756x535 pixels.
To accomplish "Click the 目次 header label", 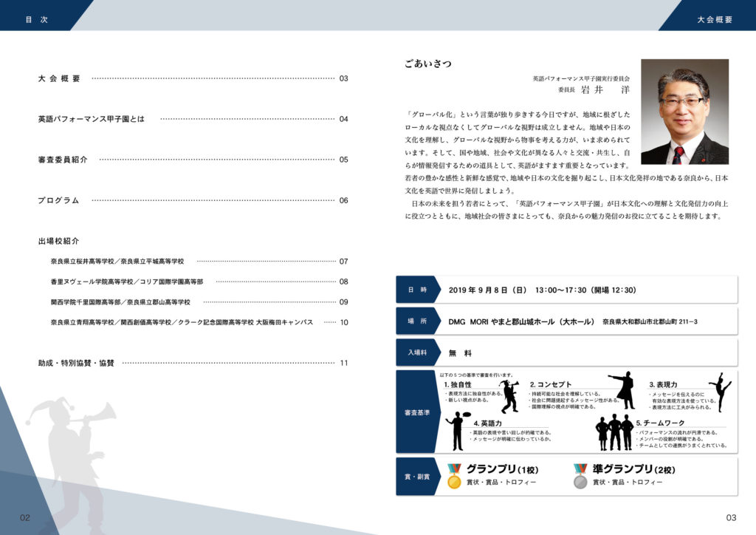I will pos(37,20).
